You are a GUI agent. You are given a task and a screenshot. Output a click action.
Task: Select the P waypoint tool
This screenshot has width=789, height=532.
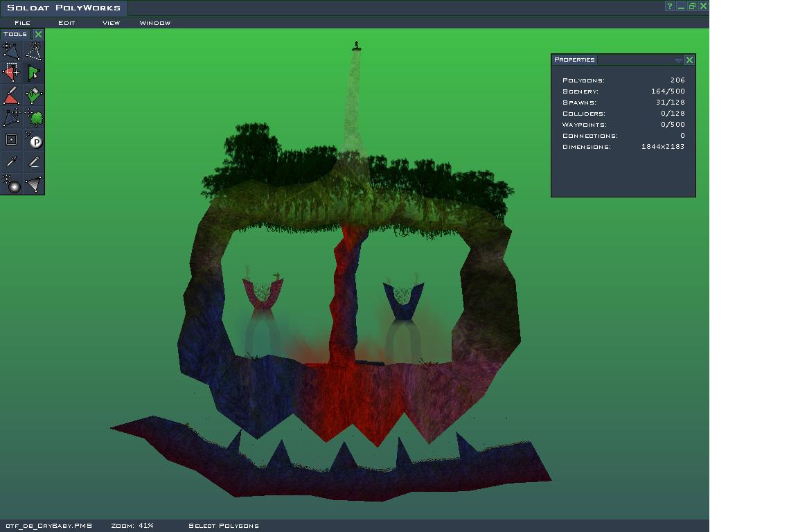[33, 139]
